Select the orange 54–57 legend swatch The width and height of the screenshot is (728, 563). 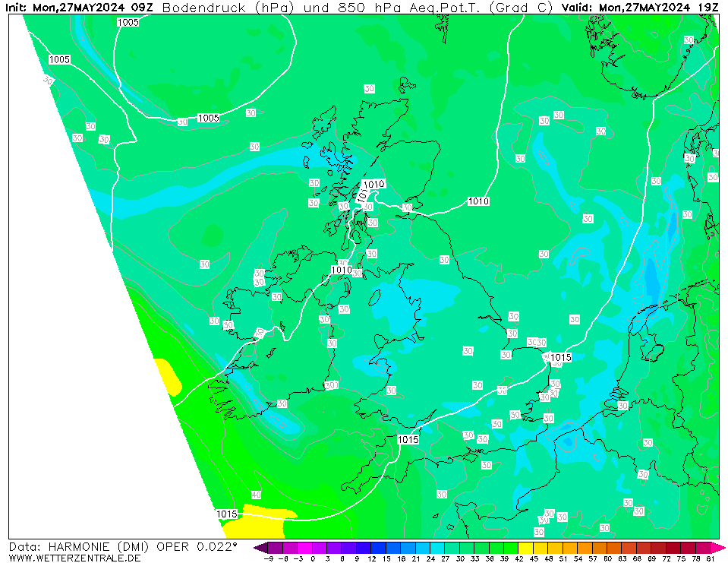(585, 547)
